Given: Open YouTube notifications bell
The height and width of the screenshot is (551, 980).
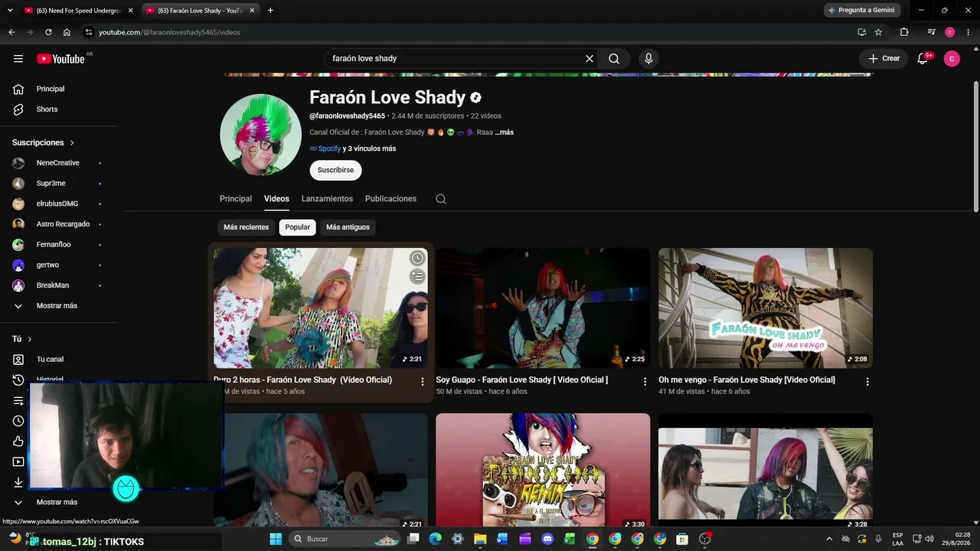Looking at the screenshot, I should point(923,59).
